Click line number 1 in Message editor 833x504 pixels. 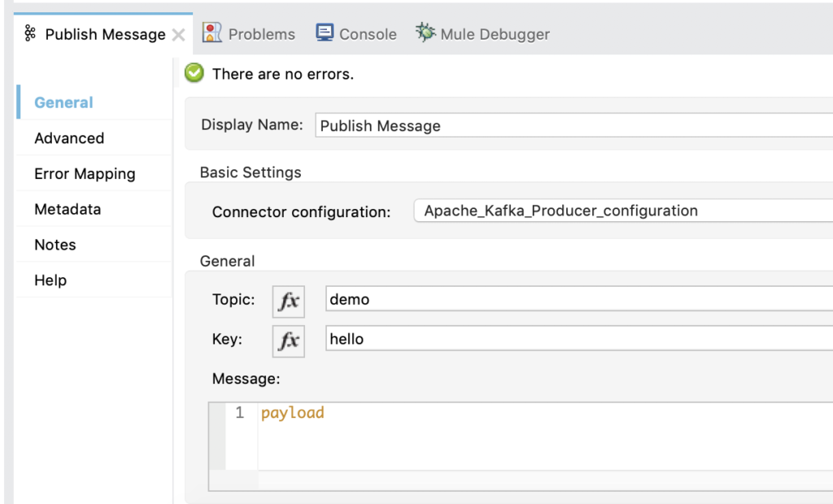(238, 413)
